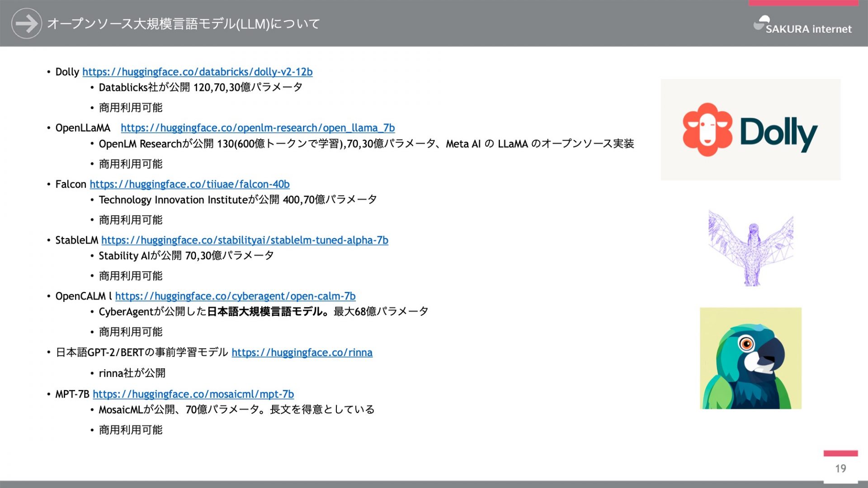Screen dimensions: 868x488
Task: Click 'MosaicMLが公開、70億パラメータ' line
Action: [x=236, y=410]
